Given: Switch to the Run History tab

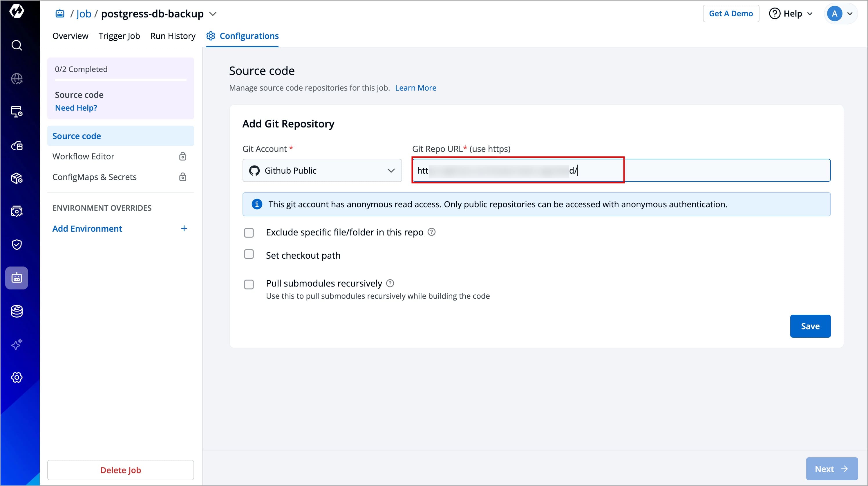Looking at the screenshot, I should pyautogui.click(x=173, y=36).
